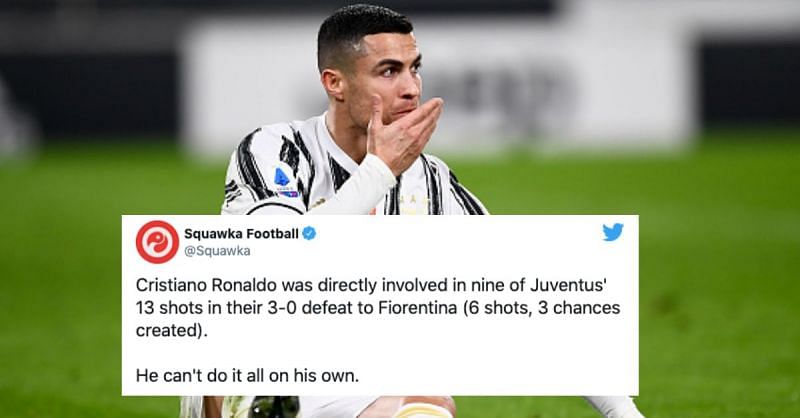Open the @Squawka handle

click(217, 251)
